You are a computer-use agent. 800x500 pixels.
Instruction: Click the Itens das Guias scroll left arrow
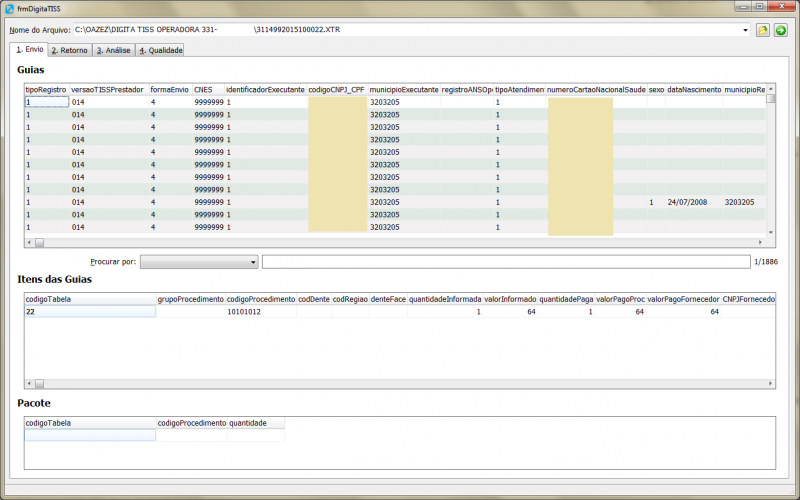click(29, 383)
